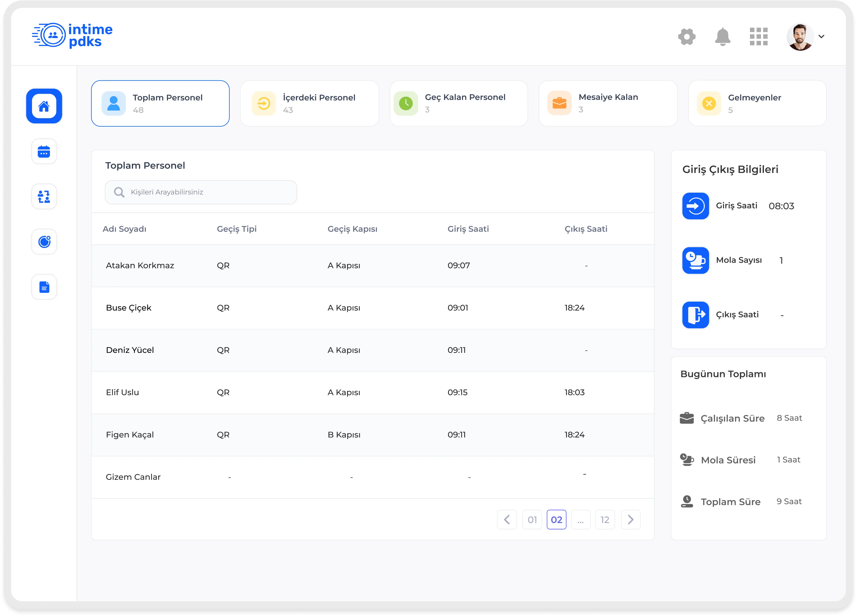Open the settings gear icon
Viewport: 857px width, 616px height.
pyautogui.click(x=686, y=37)
